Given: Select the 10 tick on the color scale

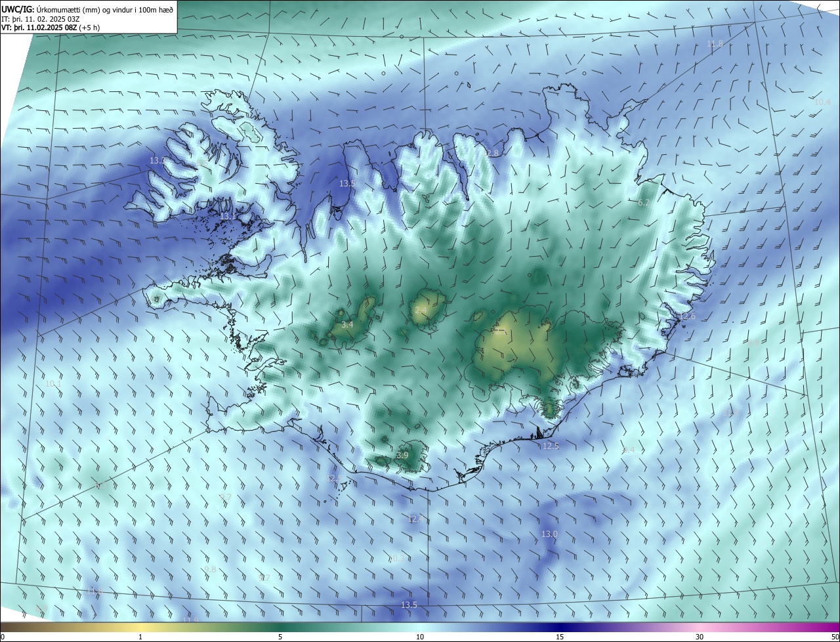Looking at the screenshot, I should click(420, 637).
